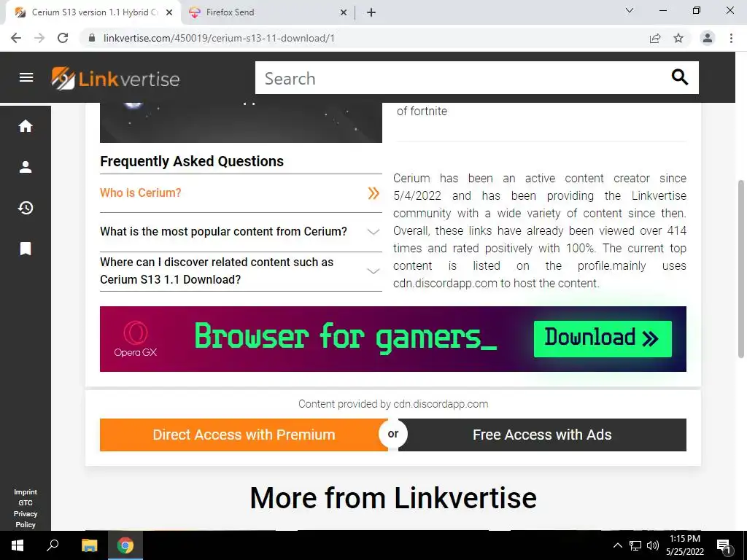Click Chrome taskbar icon
747x560 pixels.
pyautogui.click(x=125, y=545)
